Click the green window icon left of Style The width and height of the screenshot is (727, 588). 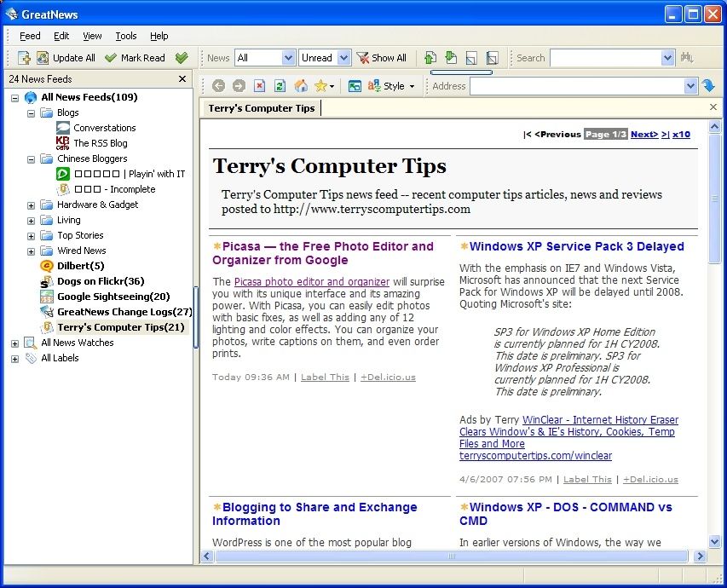(x=355, y=86)
